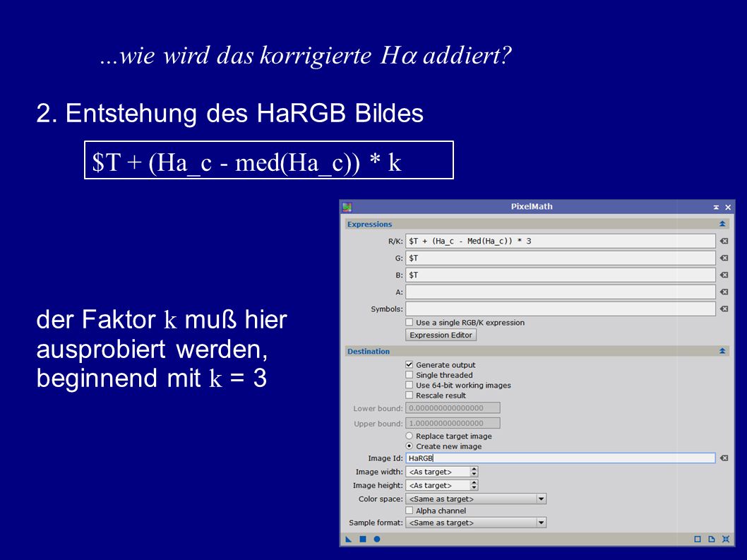Image resolution: width=747 pixels, height=560 pixels.
Task: Click the PixelMath title text
Action: pos(532,207)
